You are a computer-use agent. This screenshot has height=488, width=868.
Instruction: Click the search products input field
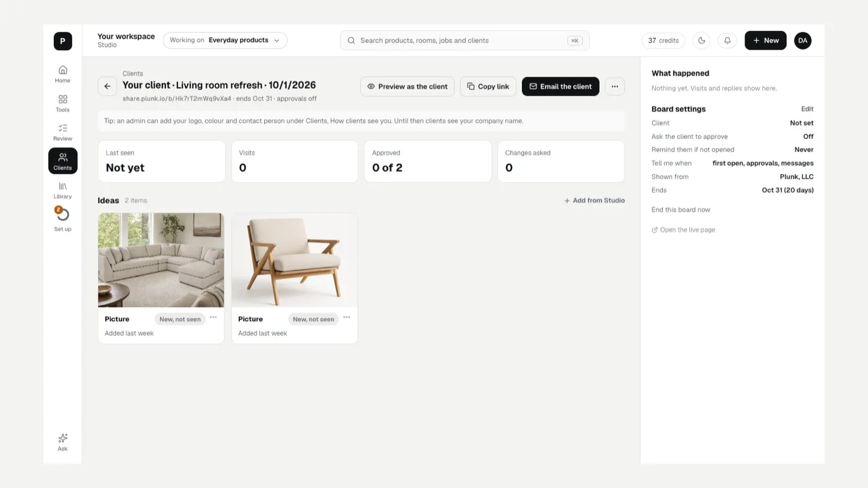(465, 40)
